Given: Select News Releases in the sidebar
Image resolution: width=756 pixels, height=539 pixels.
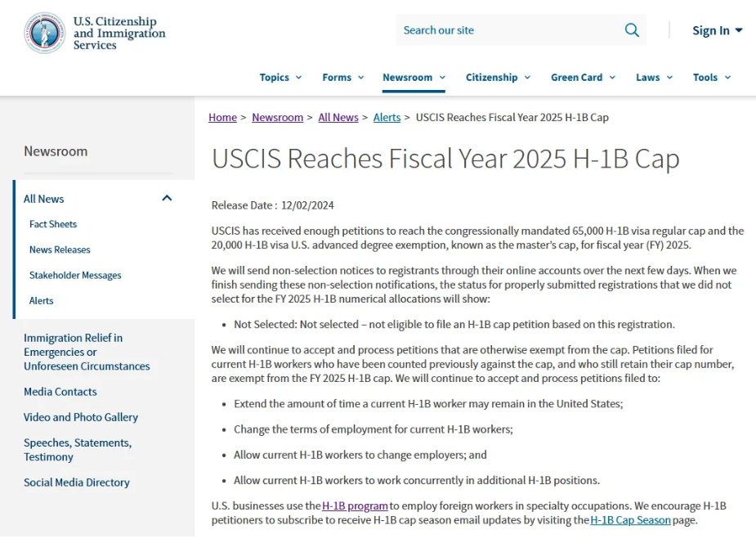Looking at the screenshot, I should pos(60,249).
